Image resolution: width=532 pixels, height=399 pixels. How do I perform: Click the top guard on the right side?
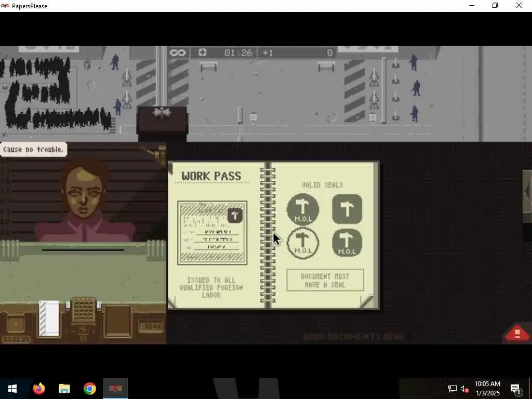click(x=413, y=62)
